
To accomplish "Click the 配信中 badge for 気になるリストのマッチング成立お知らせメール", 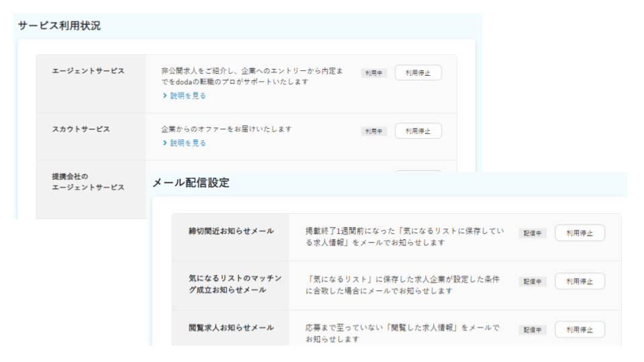I will click(532, 282).
